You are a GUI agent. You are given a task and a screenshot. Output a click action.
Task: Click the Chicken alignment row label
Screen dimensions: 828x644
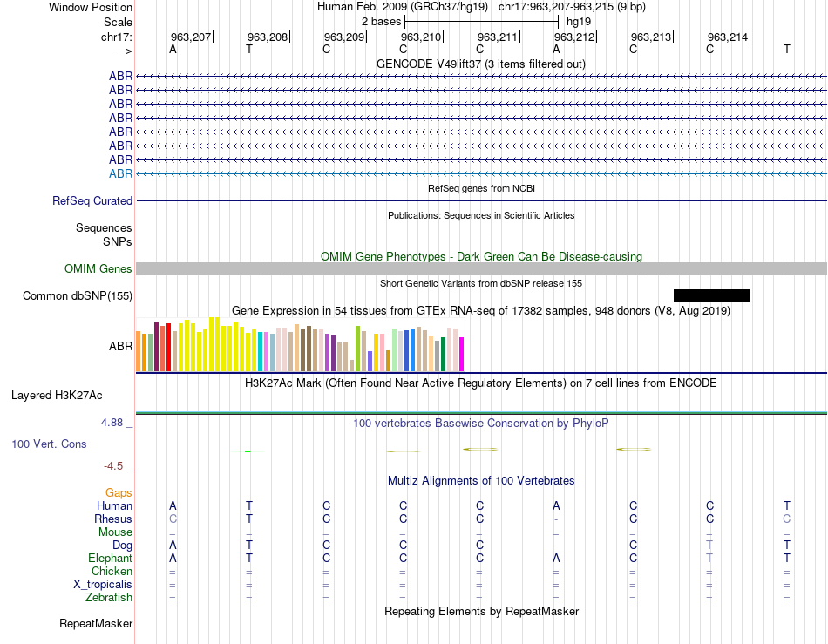tap(112, 571)
